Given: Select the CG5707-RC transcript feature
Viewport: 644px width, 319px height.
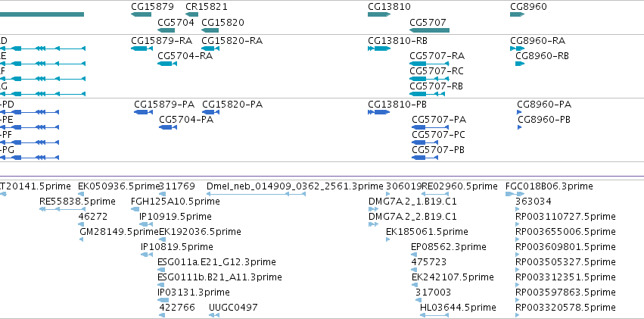Looking at the screenshot, I should 429,79.
